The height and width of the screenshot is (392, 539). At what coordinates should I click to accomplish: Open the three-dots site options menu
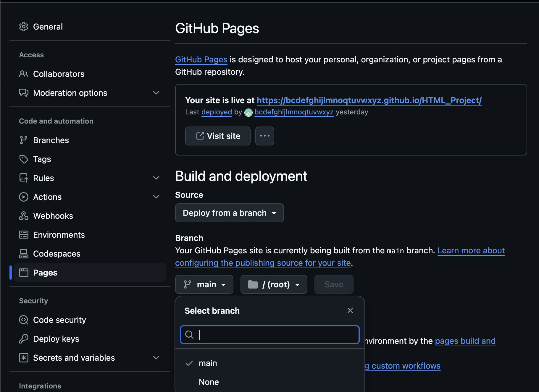(x=264, y=136)
